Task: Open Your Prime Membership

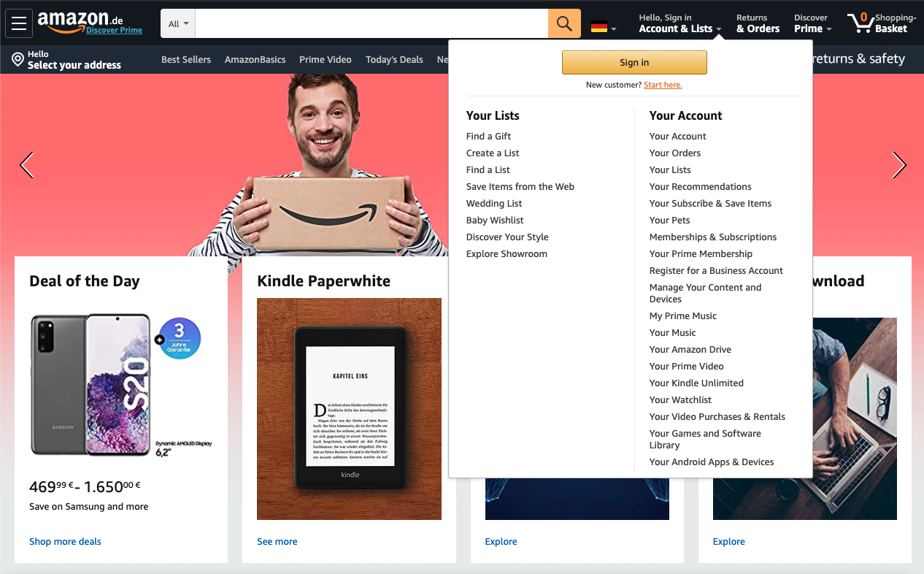Action: click(701, 253)
